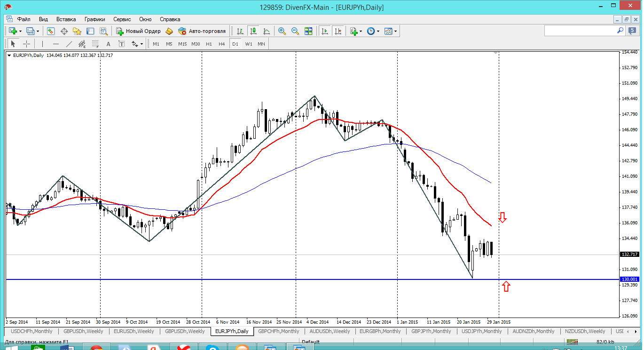Open the Strategy Tester icon
This screenshot has width=644, height=350.
point(103,31)
